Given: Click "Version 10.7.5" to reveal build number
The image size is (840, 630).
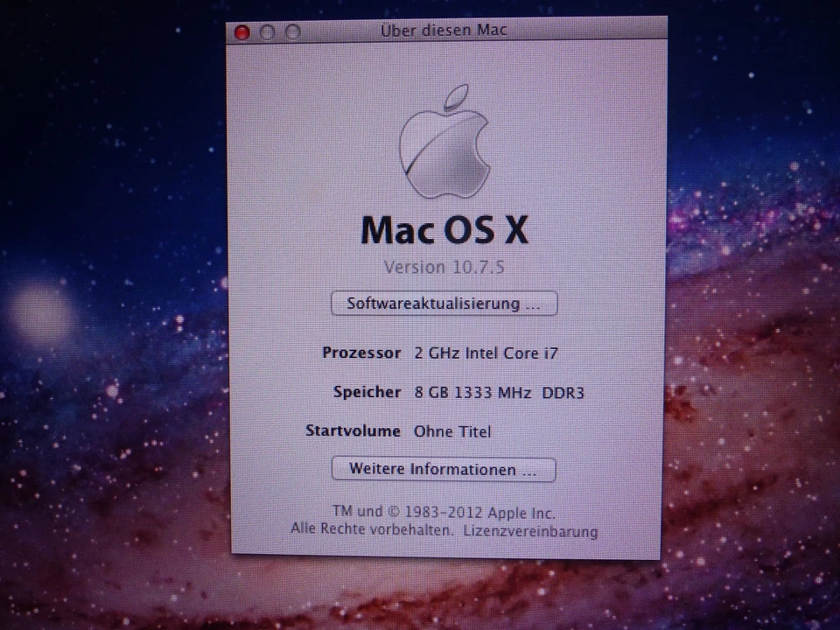Looking at the screenshot, I should coord(444,267).
